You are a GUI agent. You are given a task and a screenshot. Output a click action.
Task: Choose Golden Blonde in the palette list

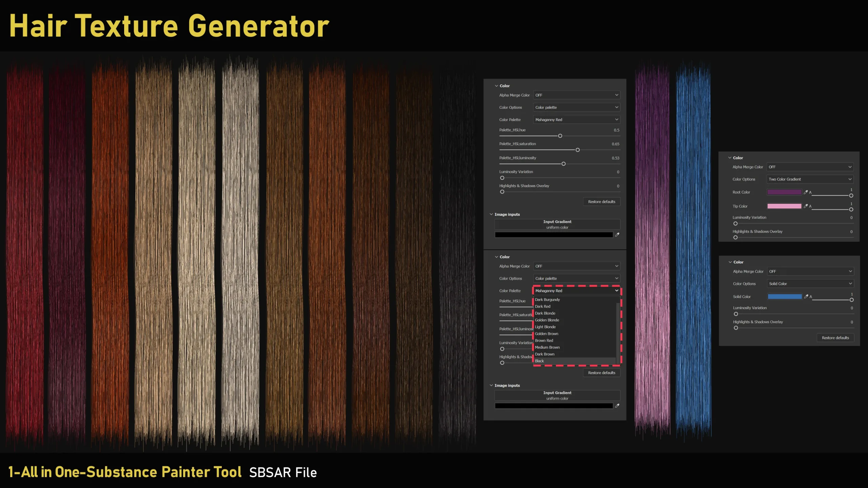tap(547, 320)
